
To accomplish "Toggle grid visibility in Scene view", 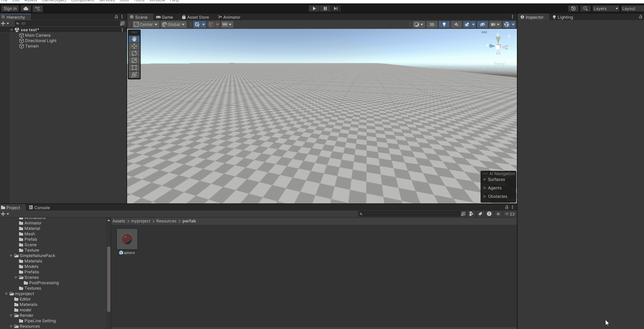I will 197,24.
